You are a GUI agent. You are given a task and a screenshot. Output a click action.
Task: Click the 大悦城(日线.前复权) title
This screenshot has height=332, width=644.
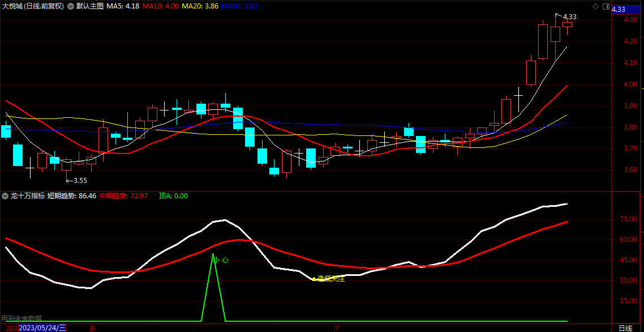click(x=33, y=7)
